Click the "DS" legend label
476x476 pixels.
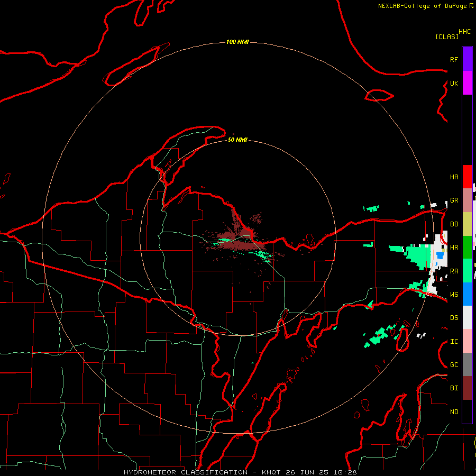(454, 317)
